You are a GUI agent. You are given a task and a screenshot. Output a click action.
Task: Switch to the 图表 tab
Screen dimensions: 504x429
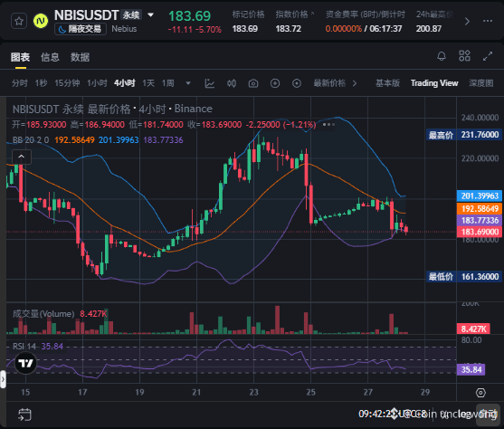(20, 57)
